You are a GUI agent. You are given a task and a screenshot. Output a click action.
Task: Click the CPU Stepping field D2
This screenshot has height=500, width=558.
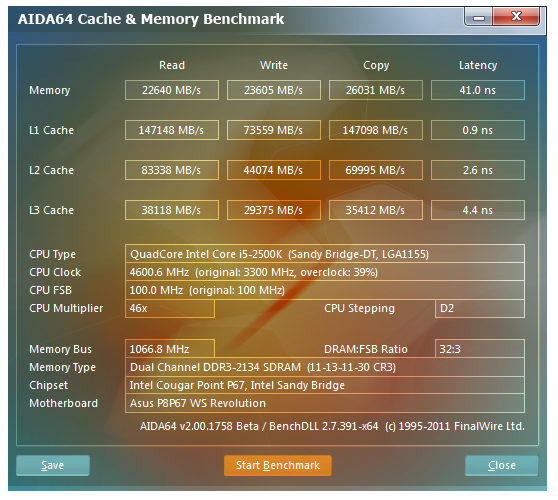pos(480,308)
